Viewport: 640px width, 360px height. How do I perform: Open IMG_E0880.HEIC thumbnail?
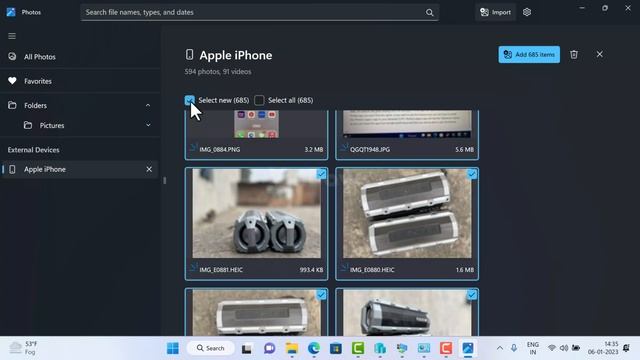[407, 213]
